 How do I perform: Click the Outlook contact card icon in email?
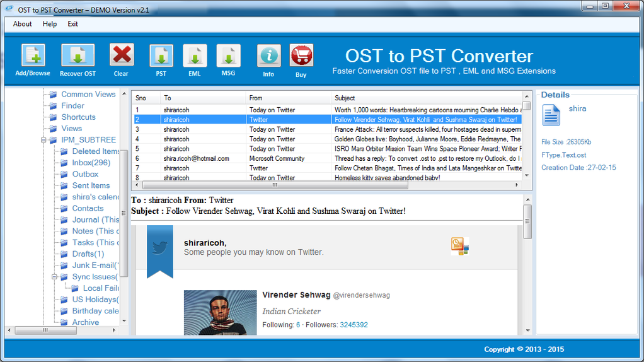459,246
